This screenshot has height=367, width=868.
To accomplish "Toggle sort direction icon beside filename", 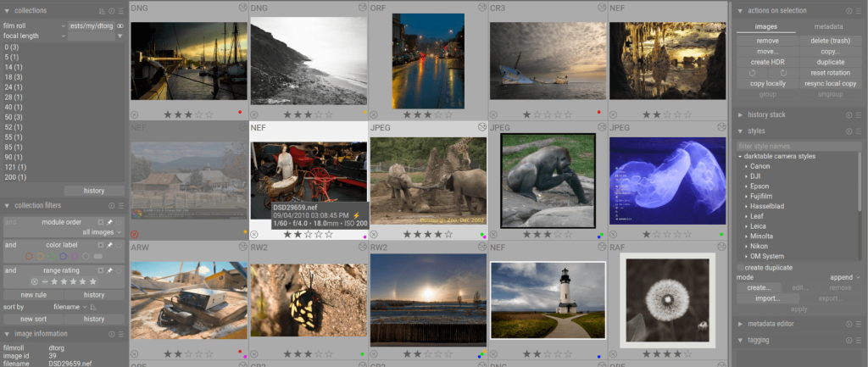I will [x=93, y=307].
